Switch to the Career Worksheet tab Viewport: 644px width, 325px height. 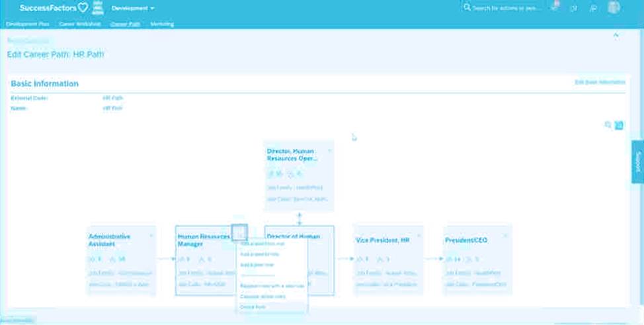point(79,24)
